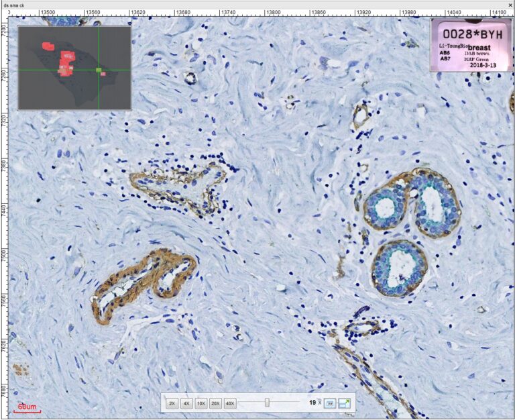Switch zoom level to 4X
Image resolution: width=515 pixels, height=420 pixels.
click(x=186, y=403)
